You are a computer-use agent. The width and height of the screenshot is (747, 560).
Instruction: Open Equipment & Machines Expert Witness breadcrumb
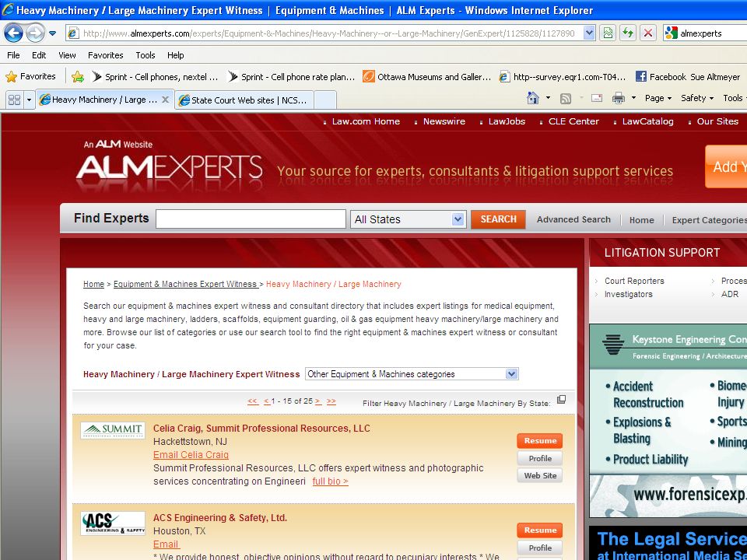coord(186,285)
